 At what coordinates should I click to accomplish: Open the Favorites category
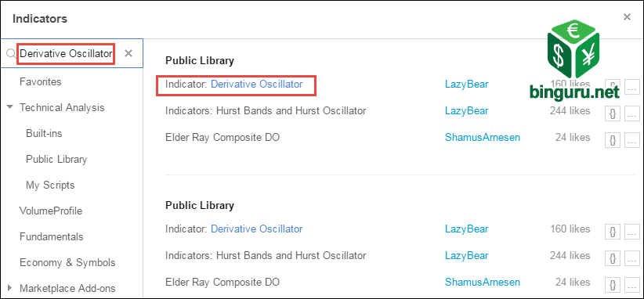[40, 81]
